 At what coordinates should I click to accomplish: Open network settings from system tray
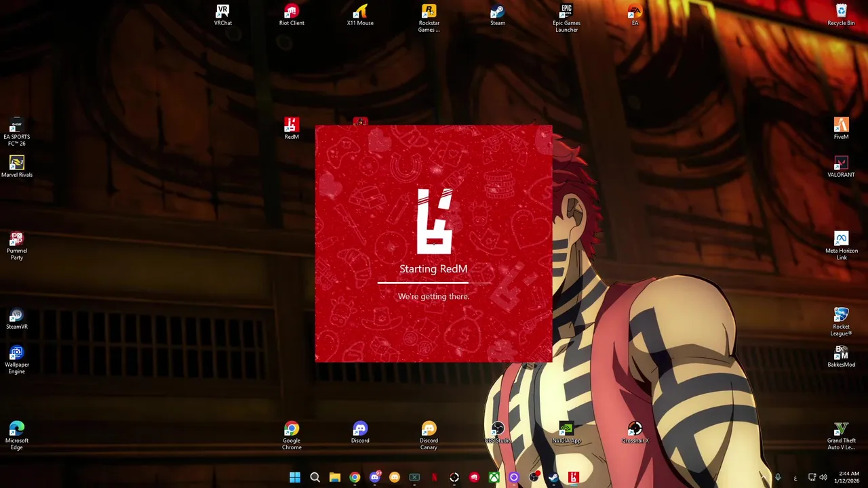pos(812,477)
